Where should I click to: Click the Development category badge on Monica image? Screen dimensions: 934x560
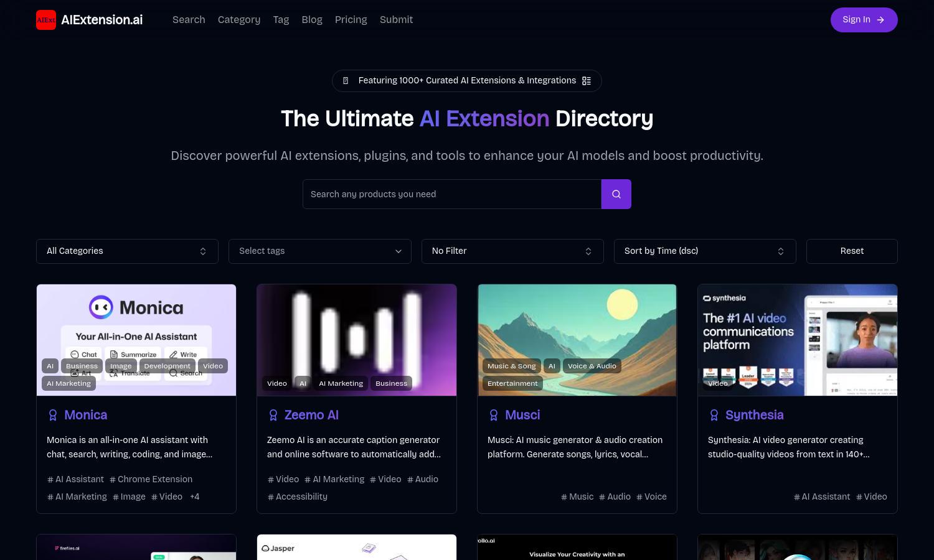(167, 366)
